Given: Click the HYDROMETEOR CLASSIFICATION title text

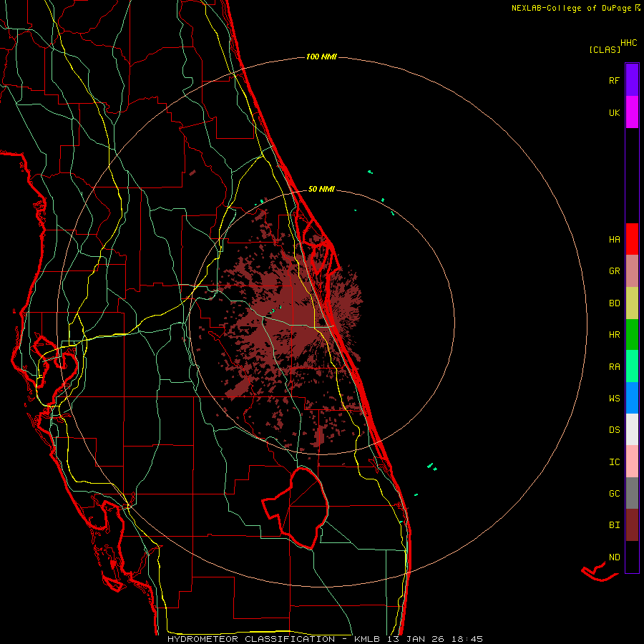Looking at the screenshot, I should [251, 639].
